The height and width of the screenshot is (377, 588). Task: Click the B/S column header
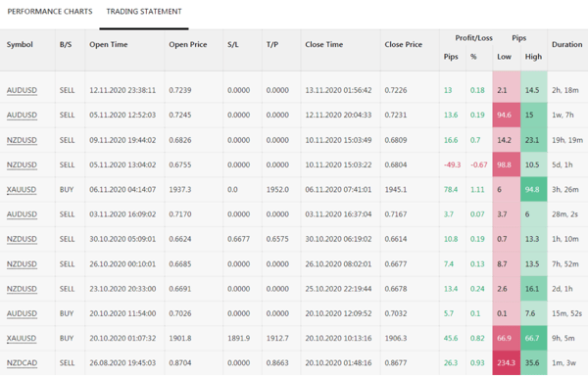point(66,45)
